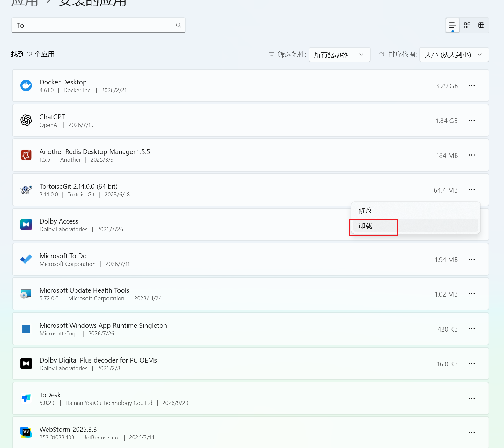This screenshot has height=448, width=504.
Task: Click the TortoiseGit 2.14.0.0 (64 bit) name
Action: [78, 186]
